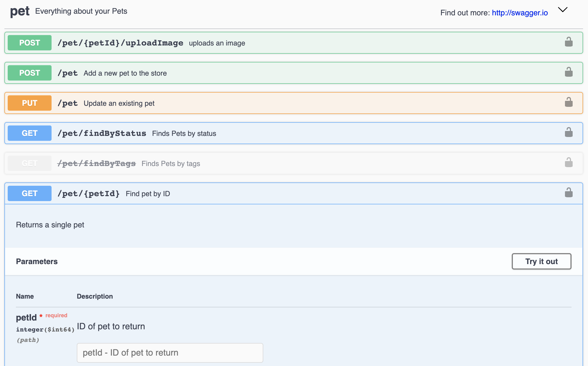Click the lock icon on POST /pet/{petId}/uploadImage
This screenshot has width=588, height=366.
pyautogui.click(x=569, y=42)
